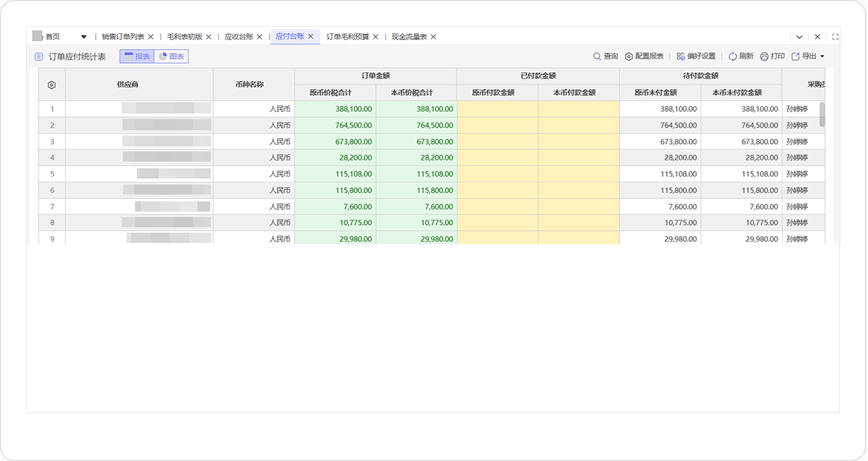Close the 毛利表初版 tab
Viewport: 868px width, 461px height.
pos(208,36)
